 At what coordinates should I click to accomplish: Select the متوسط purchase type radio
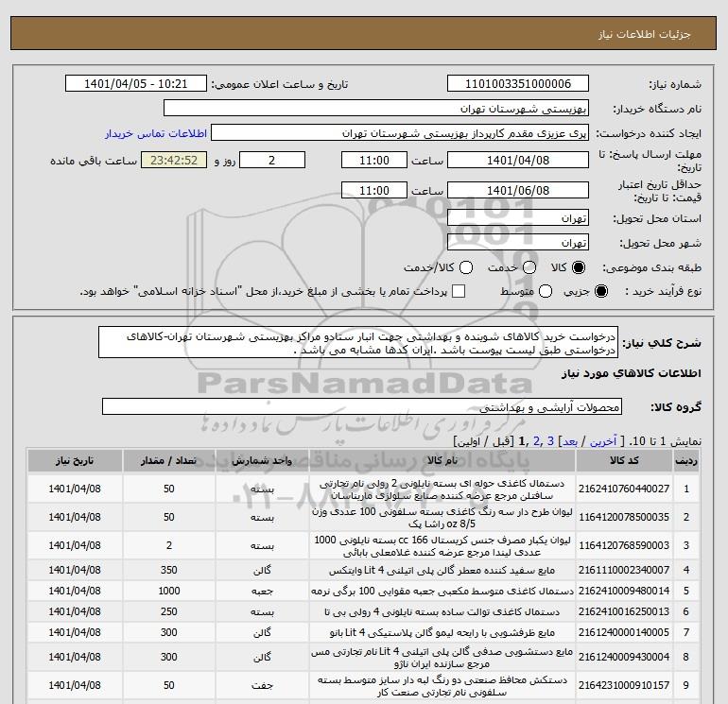point(546,291)
